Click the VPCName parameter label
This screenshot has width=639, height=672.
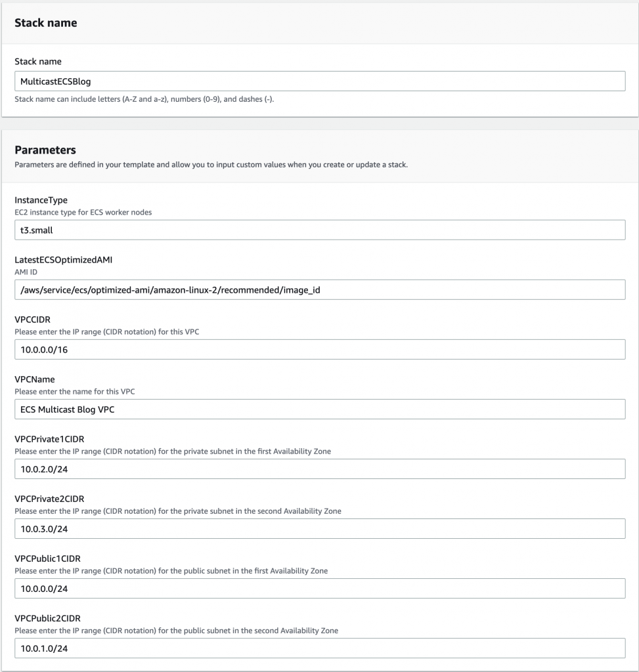(x=35, y=379)
